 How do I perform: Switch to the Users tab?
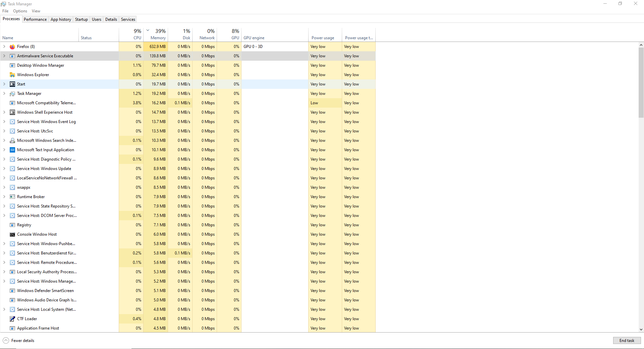coord(97,19)
